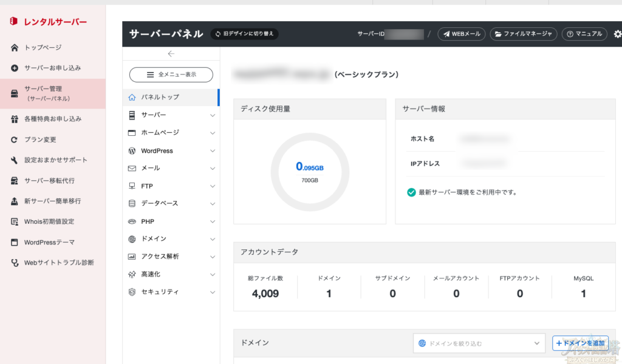Open the ファイルマネージャ button

pos(523,34)
